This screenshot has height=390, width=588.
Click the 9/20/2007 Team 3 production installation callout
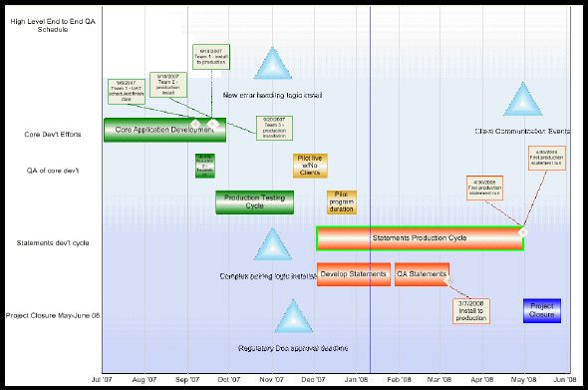coord(274,128)
